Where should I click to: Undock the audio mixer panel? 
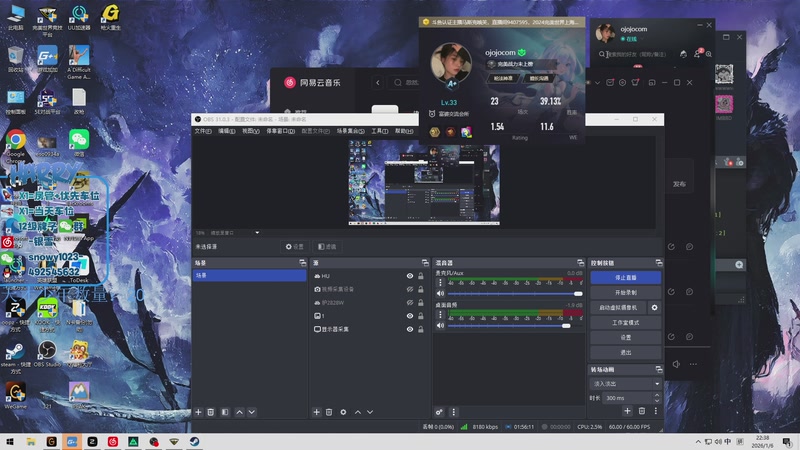tap(580, 263)
